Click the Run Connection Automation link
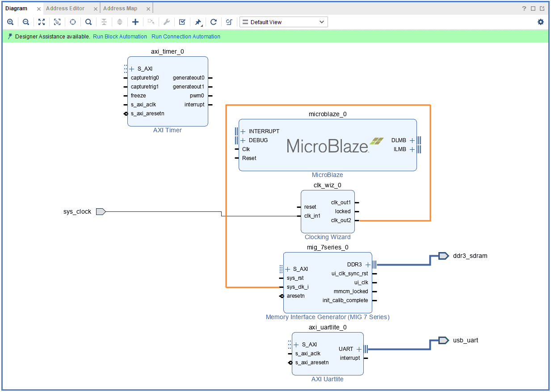 [186, 37]
